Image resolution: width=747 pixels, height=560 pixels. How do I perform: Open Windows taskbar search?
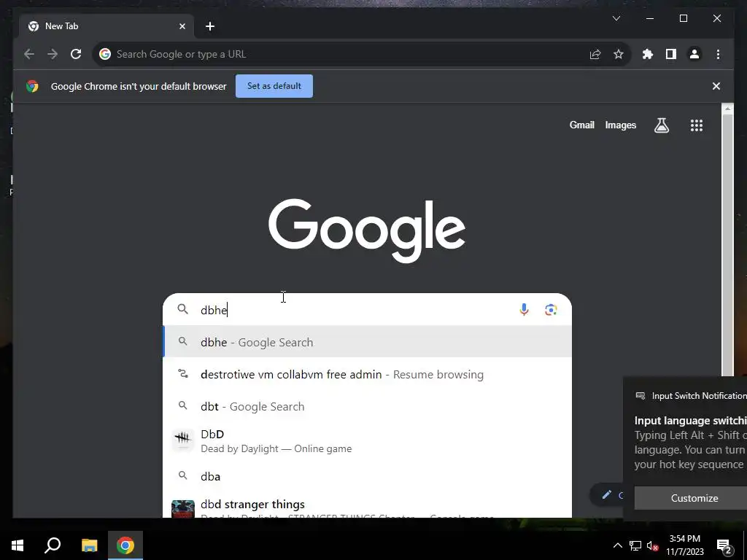point(53,545)
